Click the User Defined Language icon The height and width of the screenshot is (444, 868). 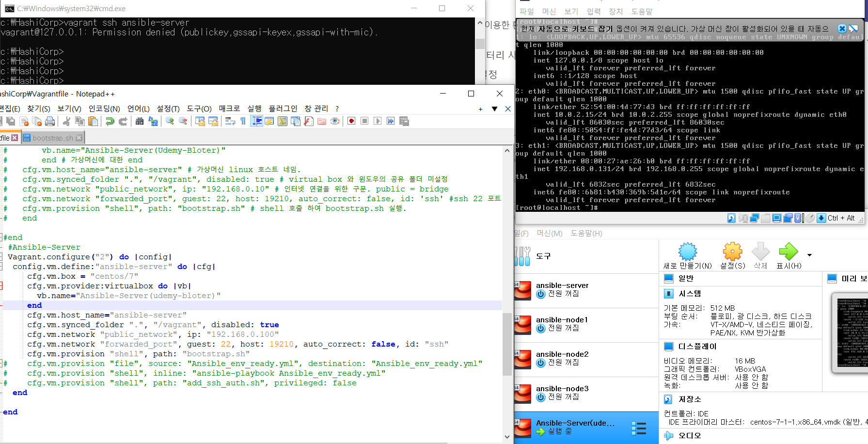pyautogui.click(x=269, y=121)
